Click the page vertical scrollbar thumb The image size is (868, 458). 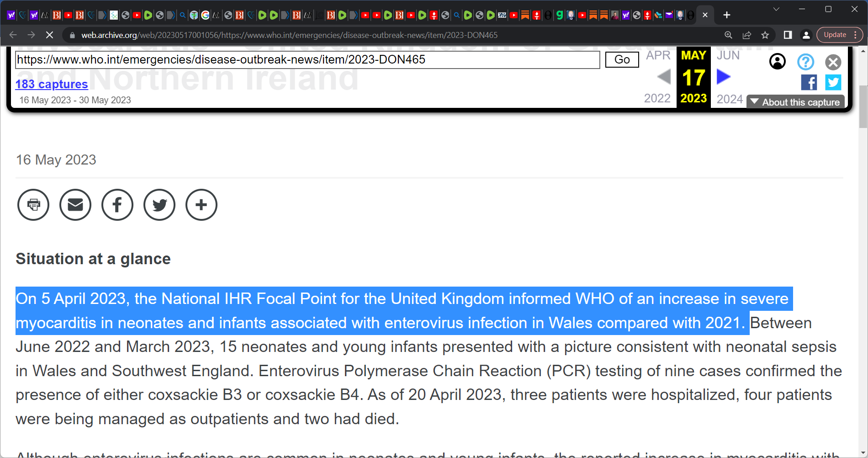(863, 107)
